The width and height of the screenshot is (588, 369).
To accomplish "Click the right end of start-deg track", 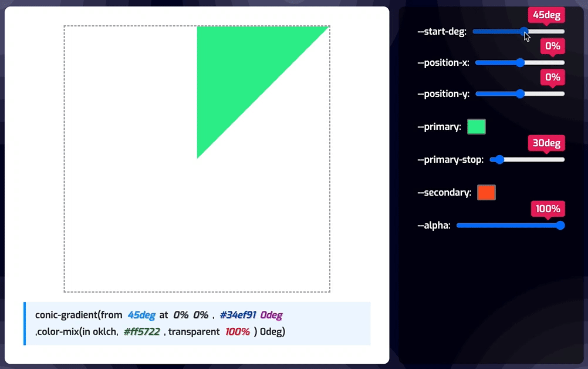I will (x=562, y=32).
